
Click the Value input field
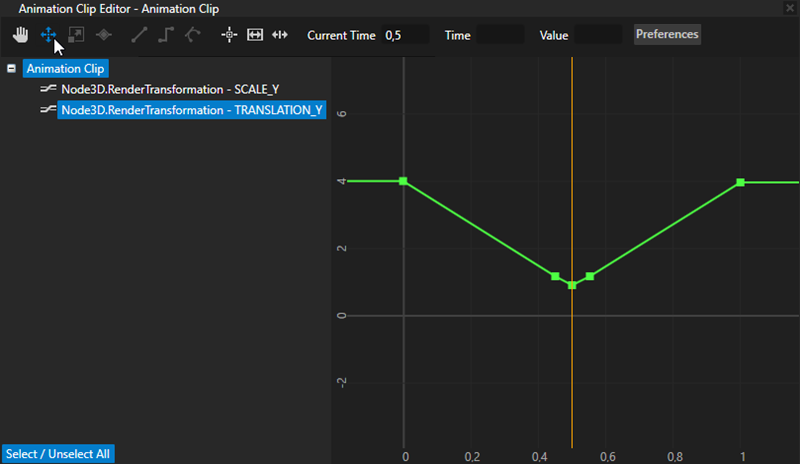click(x=598, y=35)
